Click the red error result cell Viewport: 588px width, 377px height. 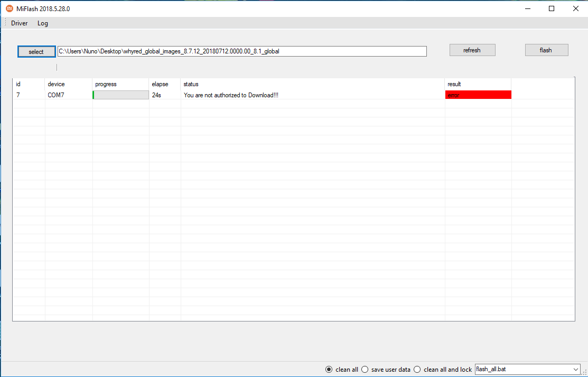478,95
